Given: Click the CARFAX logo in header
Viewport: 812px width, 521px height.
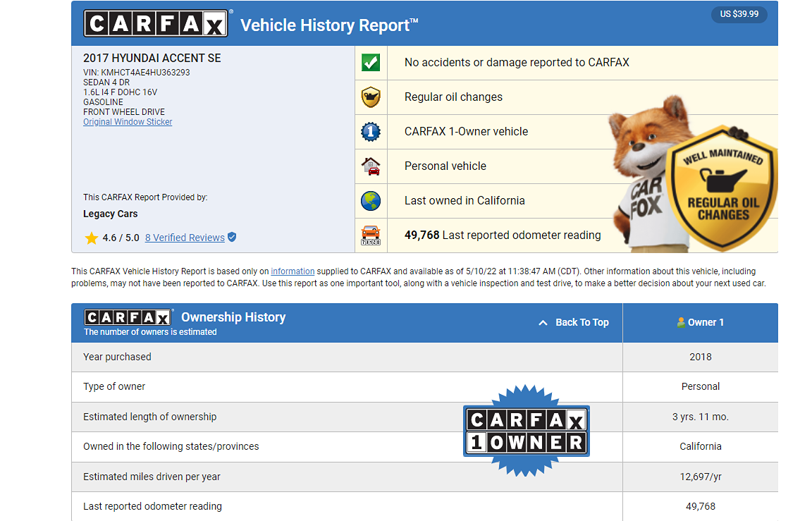Looking at the screenshot, I should click(x=156, y=23).
